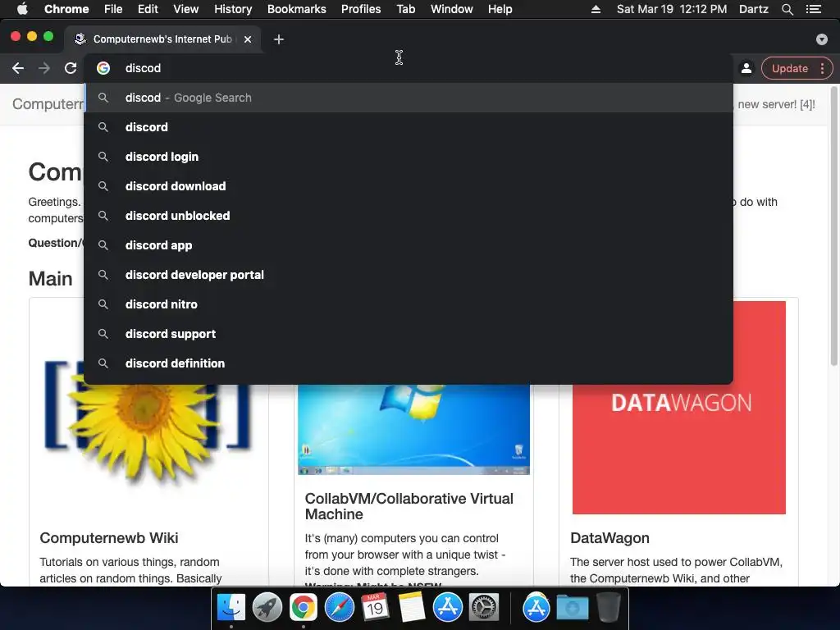Open Chrome three-dot menu

click(x=822, y=68)
